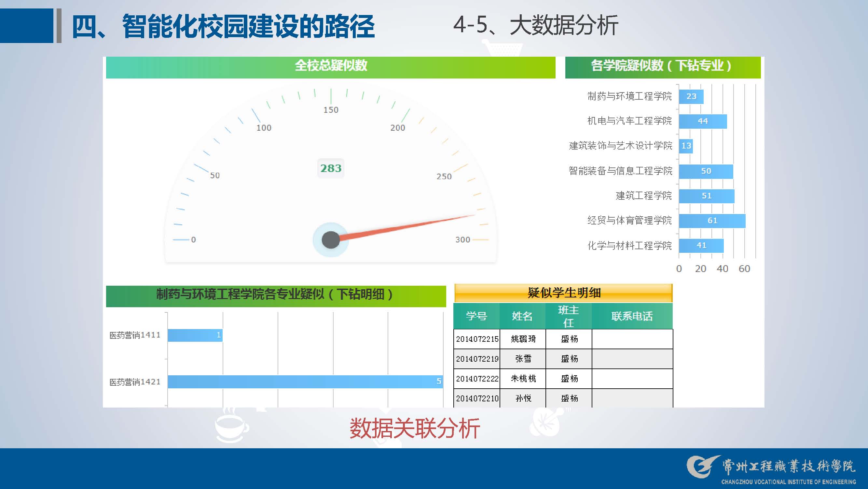Click the gauge needle center hub
The image size is (868, 489).
[331, 240]
